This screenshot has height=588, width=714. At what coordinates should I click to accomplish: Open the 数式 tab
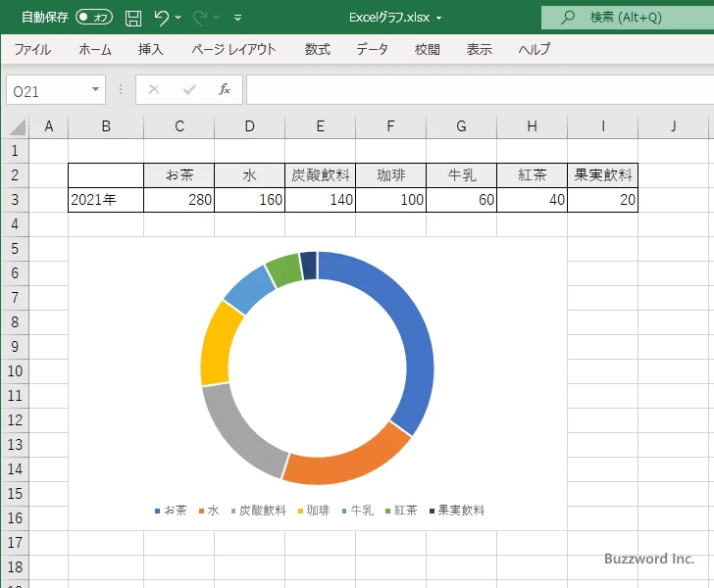318,49
